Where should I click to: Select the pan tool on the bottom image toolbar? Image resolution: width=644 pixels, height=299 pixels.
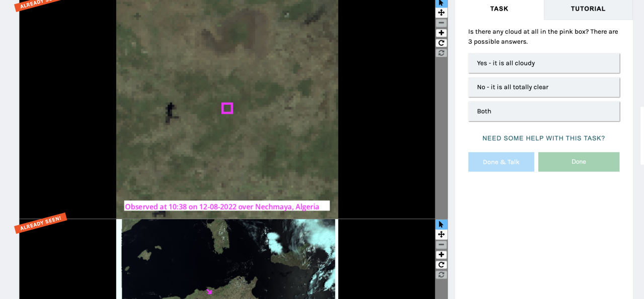[441, 235]
